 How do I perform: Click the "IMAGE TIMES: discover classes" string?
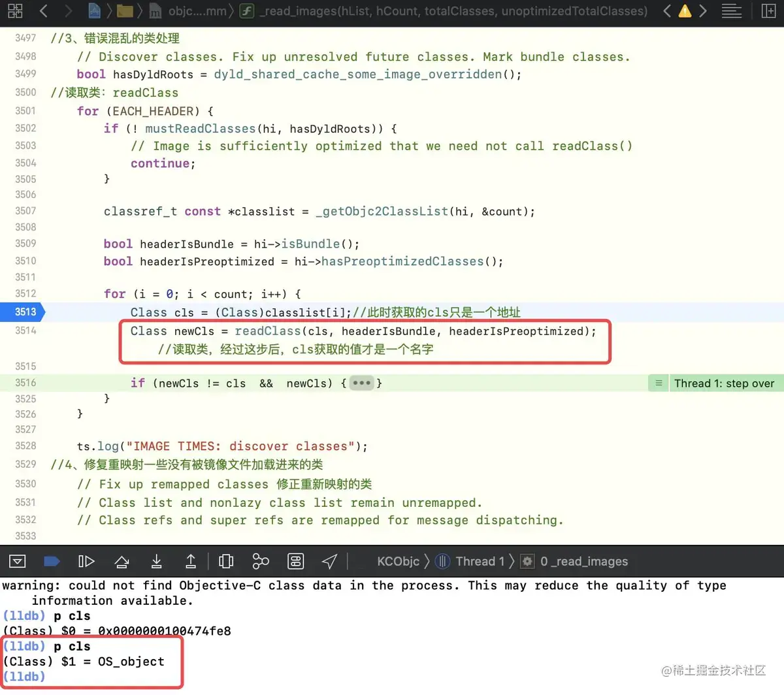240,446
